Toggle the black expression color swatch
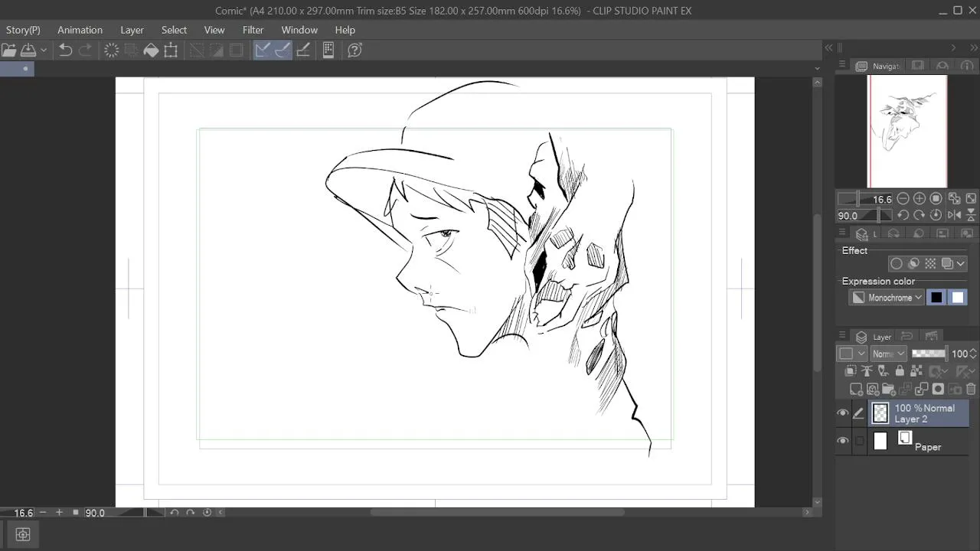The width and height of the screenshot is (980, 551). pos(936,298)
